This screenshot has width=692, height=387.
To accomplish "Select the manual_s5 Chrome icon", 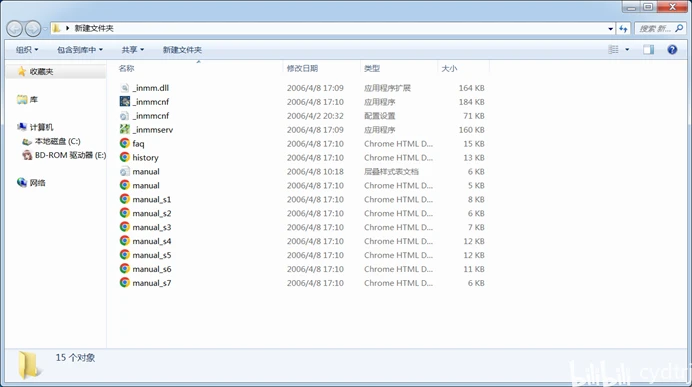I will 124,255.
